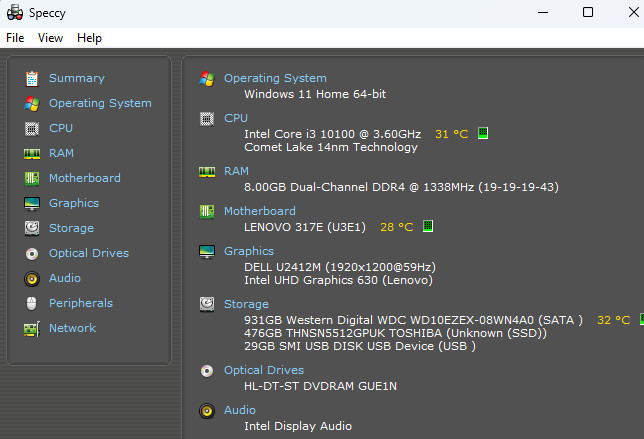Open the View menu
Viewport: 644px width, 439px height.
[50, 38]
